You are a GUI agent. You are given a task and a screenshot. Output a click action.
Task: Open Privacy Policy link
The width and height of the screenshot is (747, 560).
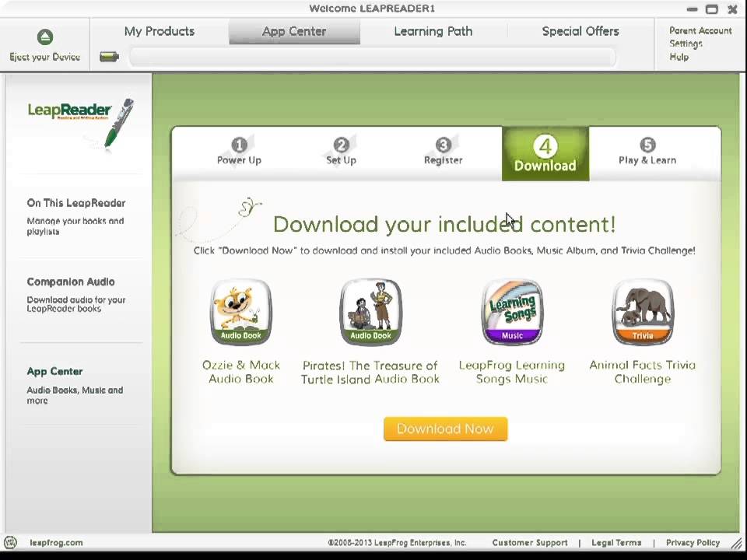[693, 543]
